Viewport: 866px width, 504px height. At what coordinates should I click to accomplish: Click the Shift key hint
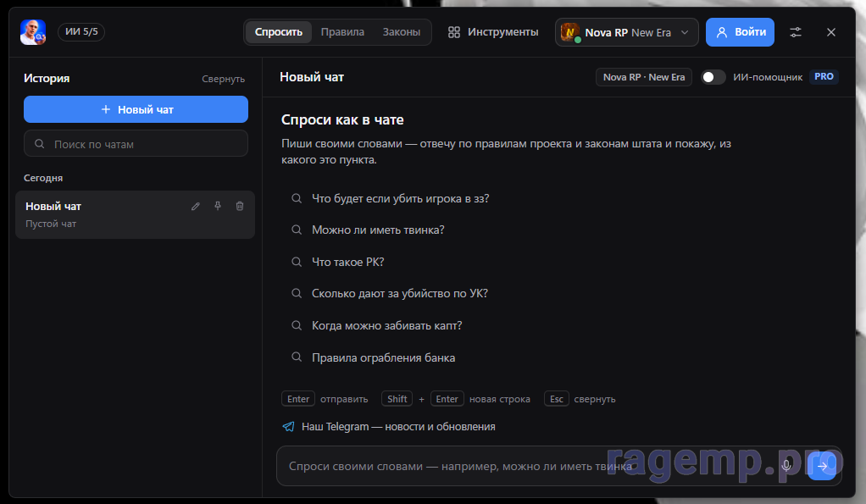coord(397,399)
